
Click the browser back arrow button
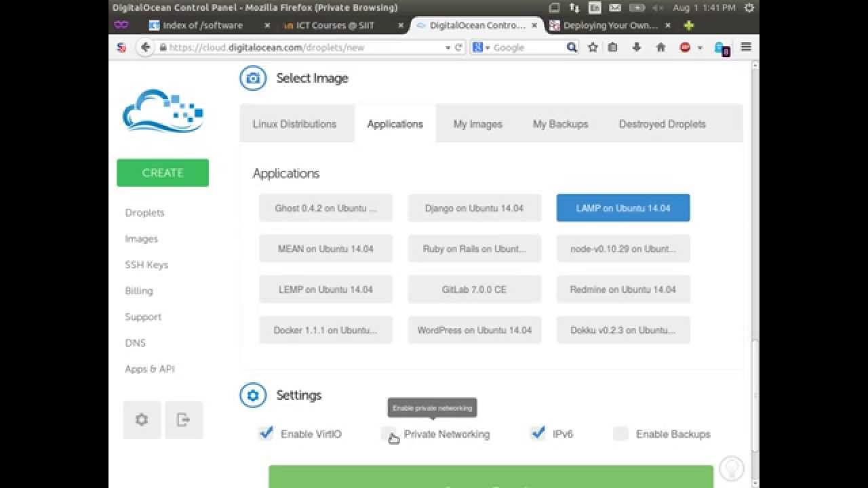145,47
